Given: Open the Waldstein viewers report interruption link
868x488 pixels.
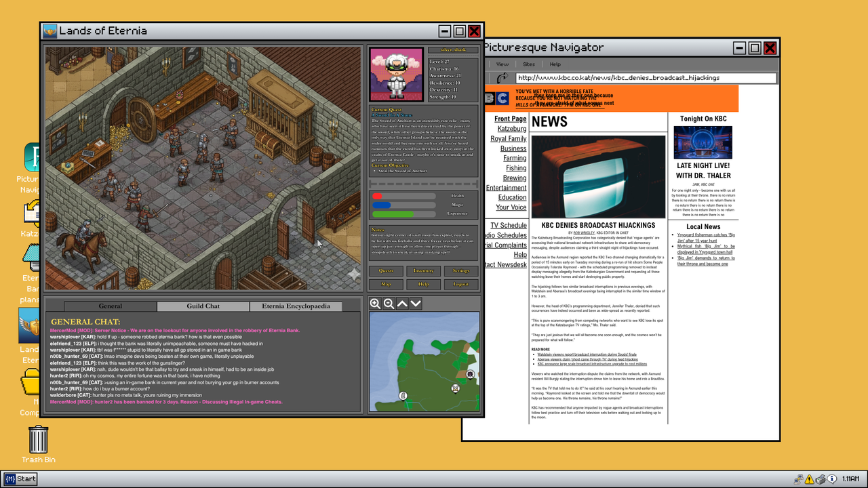Looking at the screenshot, I should tap(587, 354).
